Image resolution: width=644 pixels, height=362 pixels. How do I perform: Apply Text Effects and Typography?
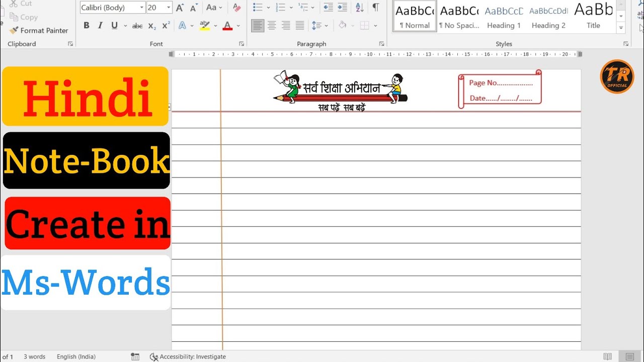[x=182, y=26]
